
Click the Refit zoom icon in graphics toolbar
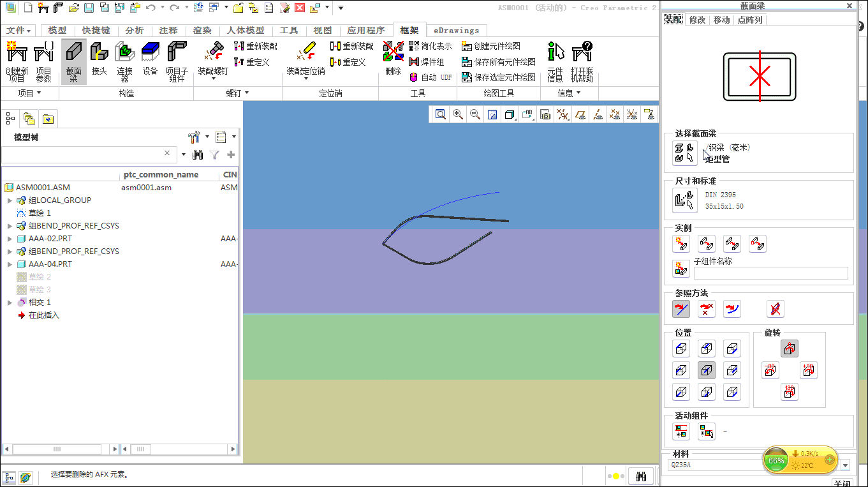pyautogui.click(x=440, y=114)
